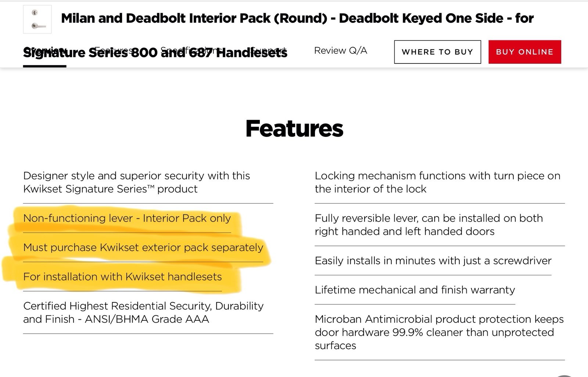Click the Fully reversible lever feature text

429,225
